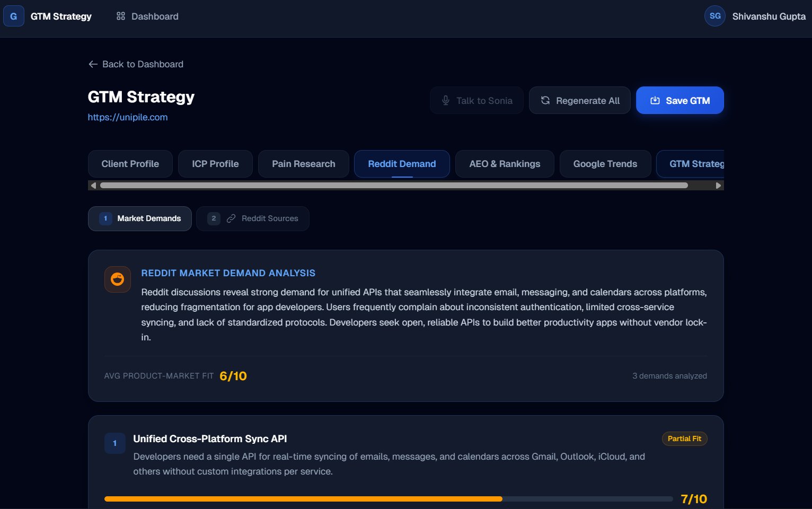Select the Market Demands sub-tab
Viewport: 812px width, 509px height.
140,218
